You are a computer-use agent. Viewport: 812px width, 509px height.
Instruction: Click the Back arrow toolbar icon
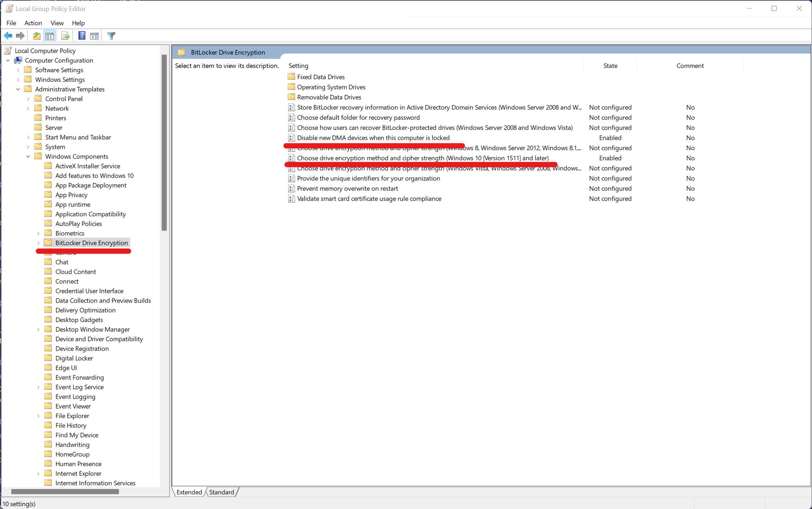pyautogui.click(x=8, y=36)
